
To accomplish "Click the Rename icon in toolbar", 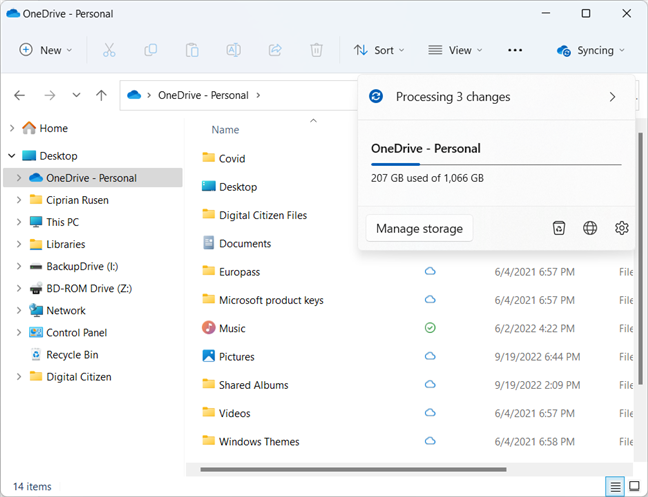I will [x=233, y=50].
